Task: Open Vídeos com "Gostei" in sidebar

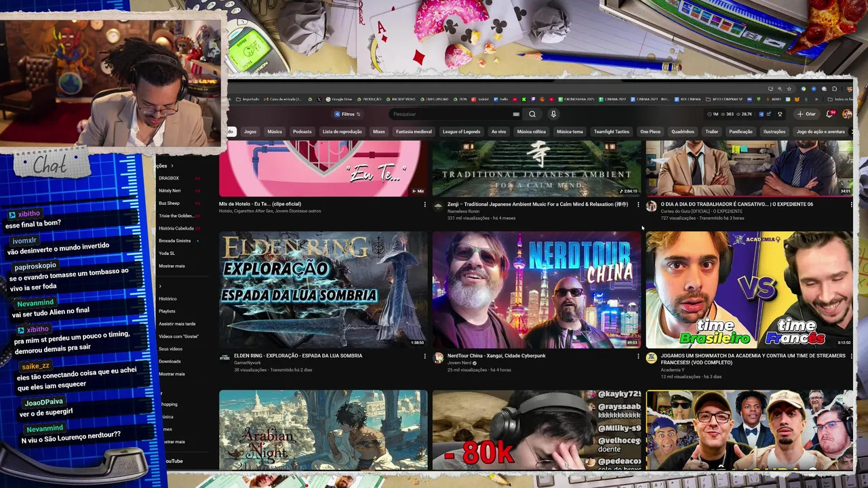Action: tap(178, 336)
